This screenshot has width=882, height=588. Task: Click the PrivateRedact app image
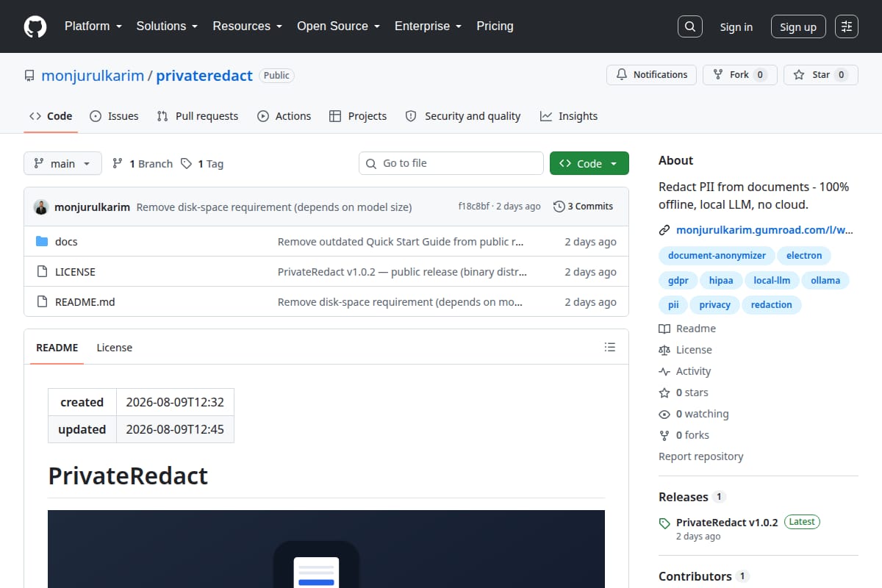click(326, 549)
